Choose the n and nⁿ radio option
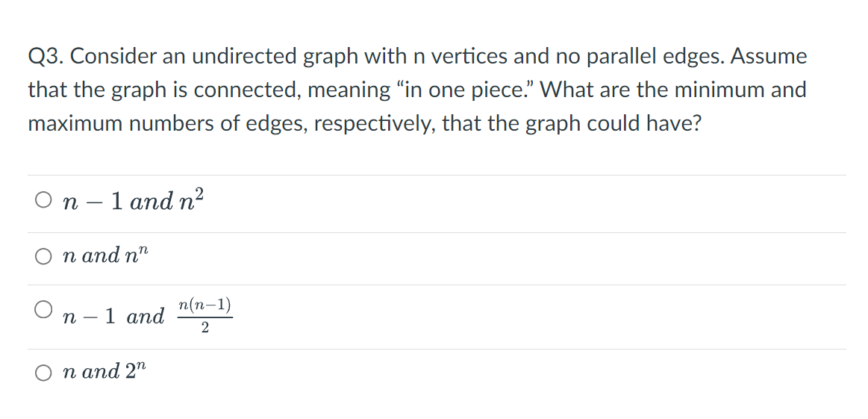 pyautogui.click(x=43, y=256)
